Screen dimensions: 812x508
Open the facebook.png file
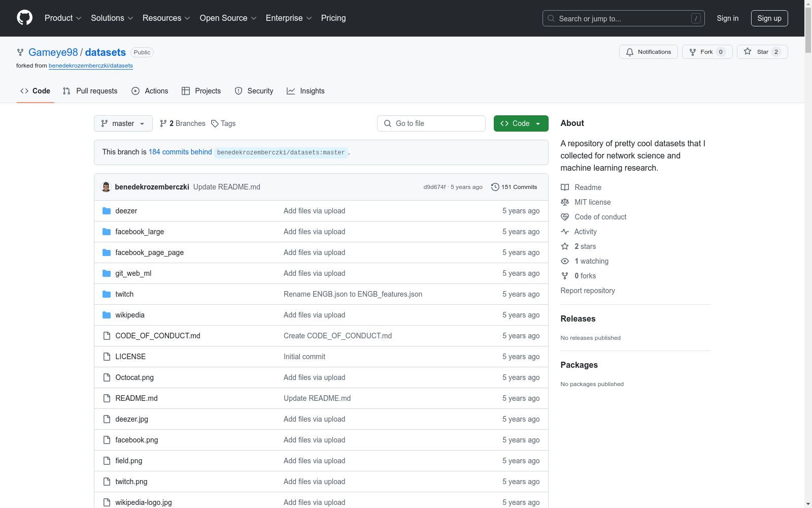(x=137, y=440)
